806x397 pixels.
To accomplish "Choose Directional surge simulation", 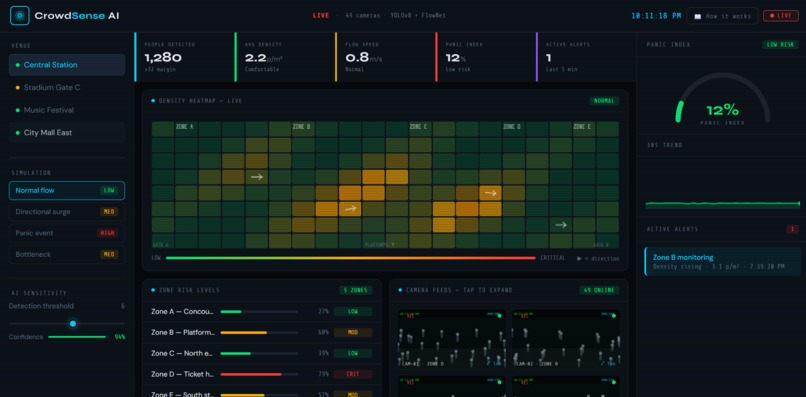I will point(67,212).
